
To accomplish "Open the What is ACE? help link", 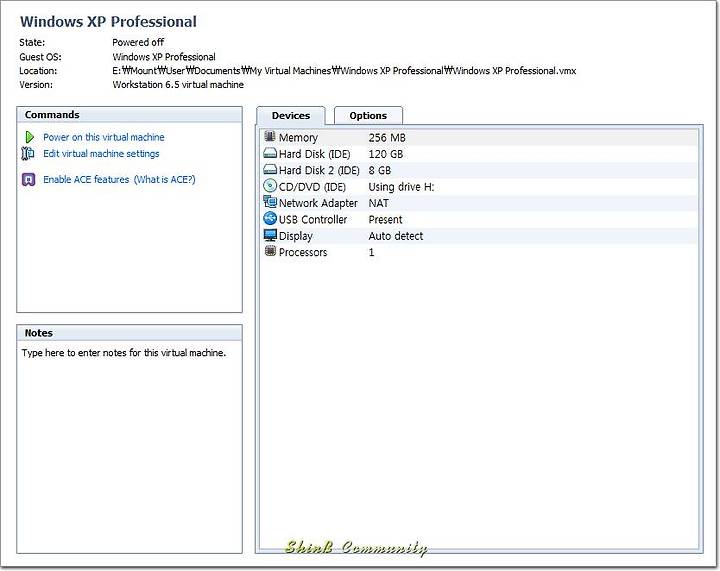I will [x=164, y=179].
